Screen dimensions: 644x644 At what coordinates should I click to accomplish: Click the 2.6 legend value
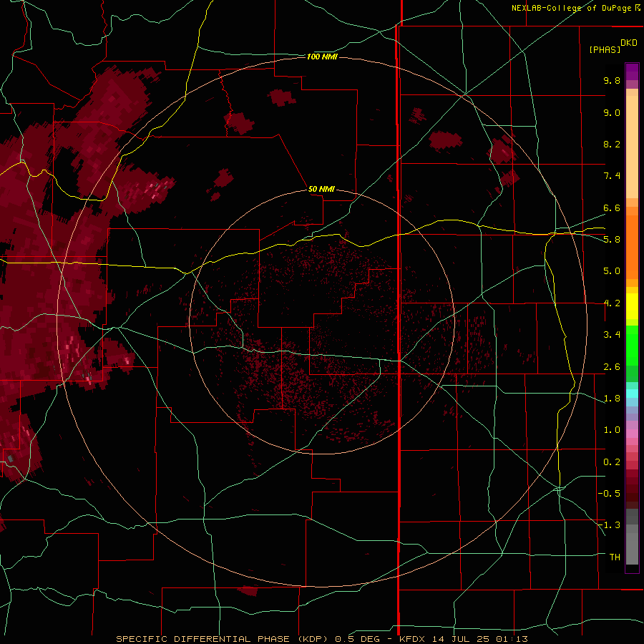point(612,367)
